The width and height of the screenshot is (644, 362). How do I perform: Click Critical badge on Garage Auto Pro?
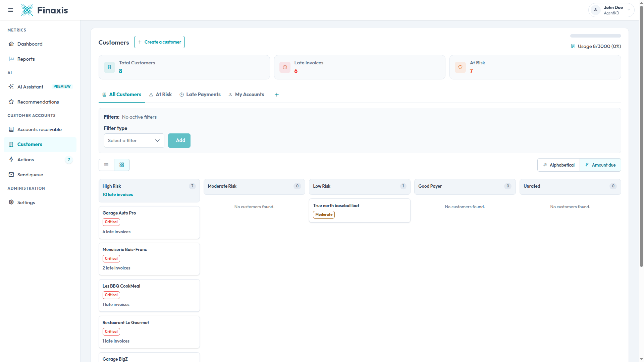(111, 222)
